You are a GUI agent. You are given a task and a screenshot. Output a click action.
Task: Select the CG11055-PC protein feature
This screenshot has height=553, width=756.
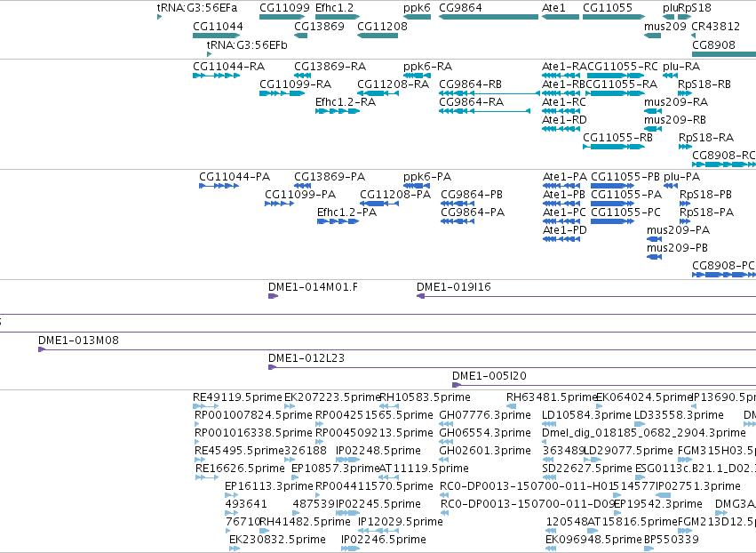612,221
